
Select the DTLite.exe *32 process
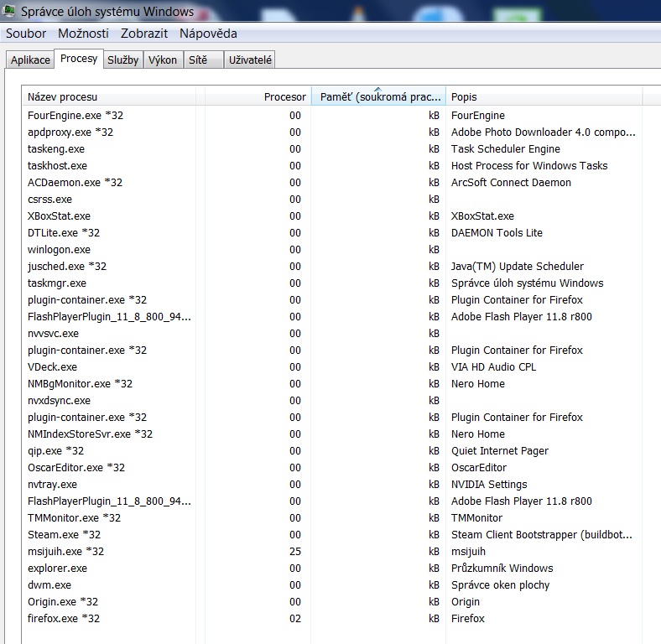pos(64,233)
